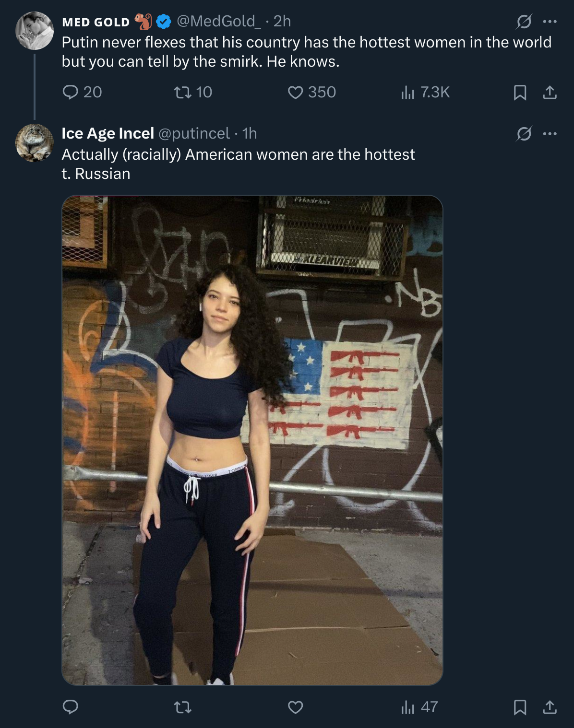
Task: Share the MED GOLD post
Action: (x=550, y=92)
